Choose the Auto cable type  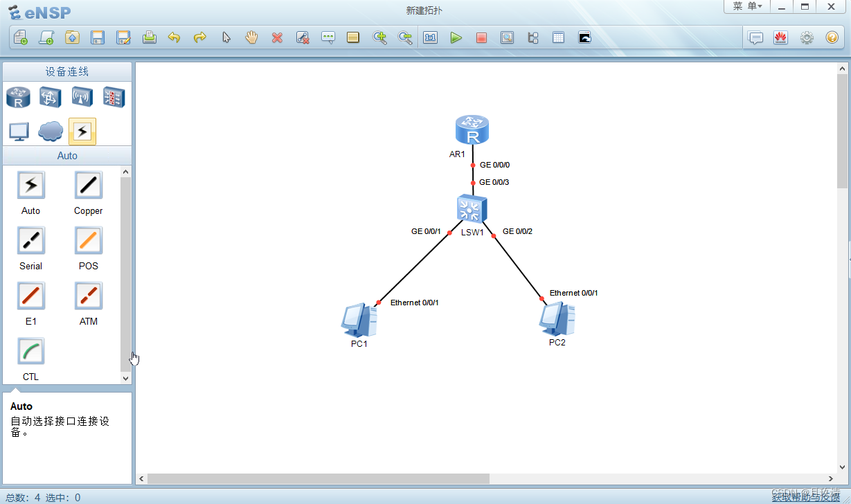tap(30, 185)
